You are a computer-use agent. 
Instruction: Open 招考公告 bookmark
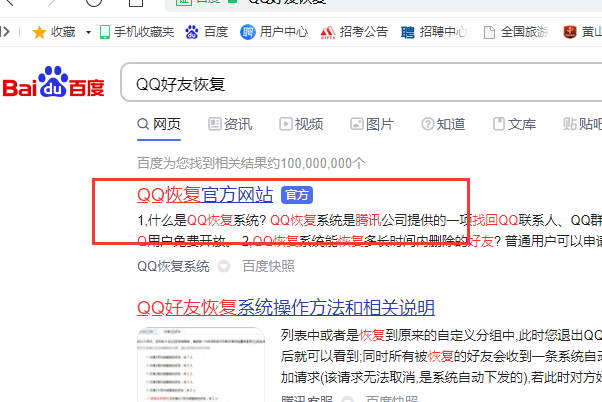tap(354, 32)
